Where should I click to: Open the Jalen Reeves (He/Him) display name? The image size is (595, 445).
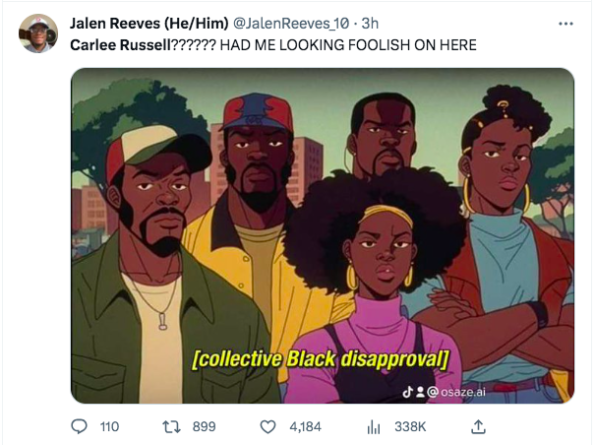[x=149, y=24]
